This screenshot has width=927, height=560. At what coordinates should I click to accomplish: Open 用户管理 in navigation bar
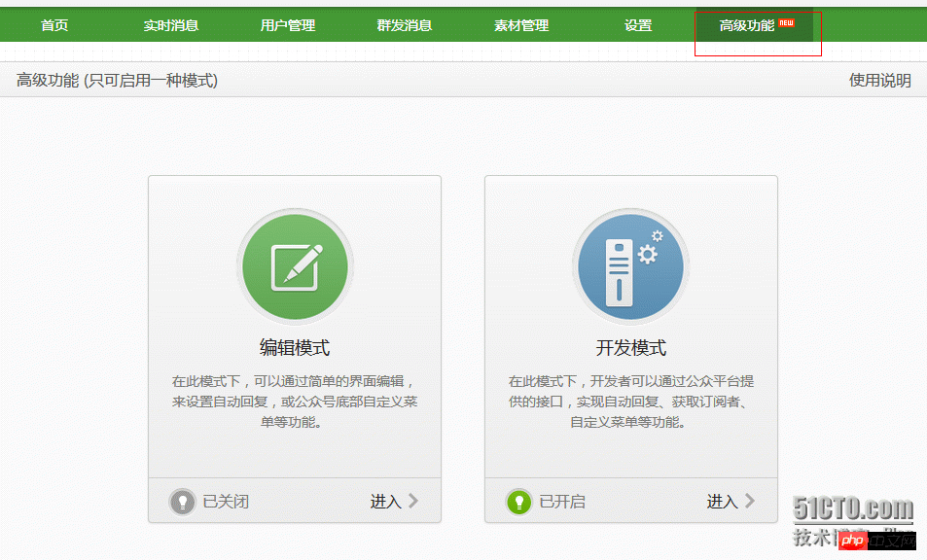[x=288, y=25]
